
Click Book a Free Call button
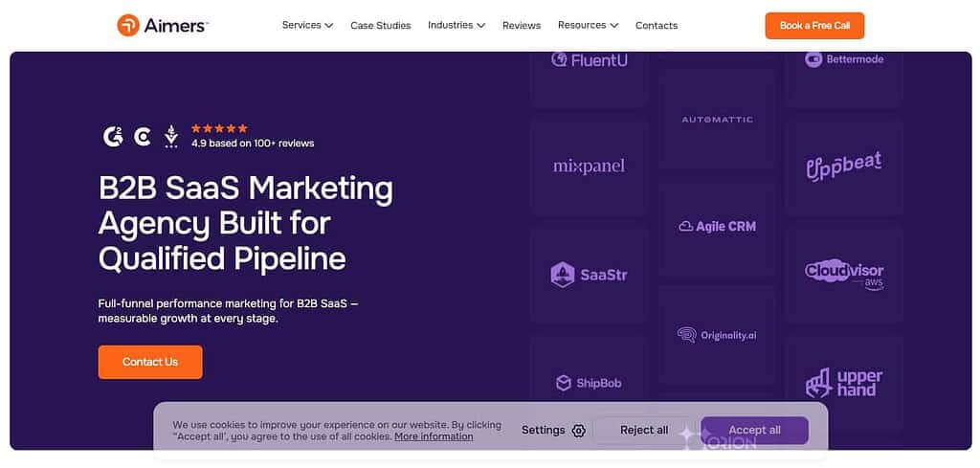pos(814,26)
